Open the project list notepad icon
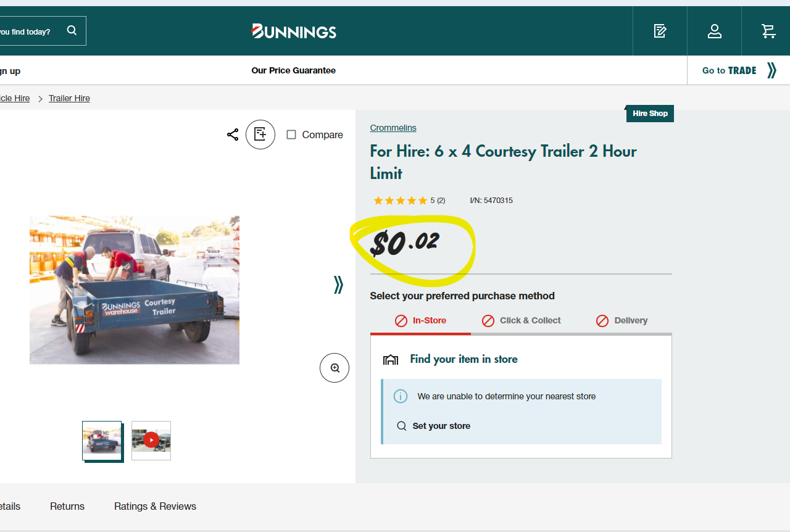 click(x=660, y=31)
